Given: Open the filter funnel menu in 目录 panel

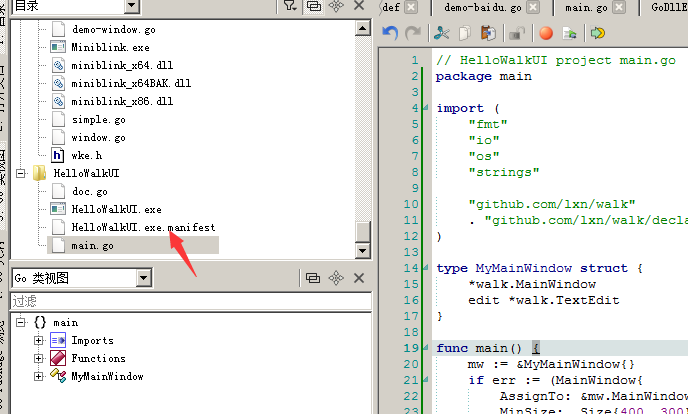Looking at the screenshot, I should [290, 6].
